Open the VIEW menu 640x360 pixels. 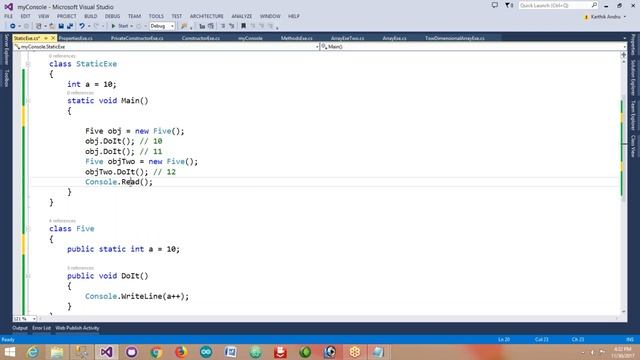tap(44, 16)
